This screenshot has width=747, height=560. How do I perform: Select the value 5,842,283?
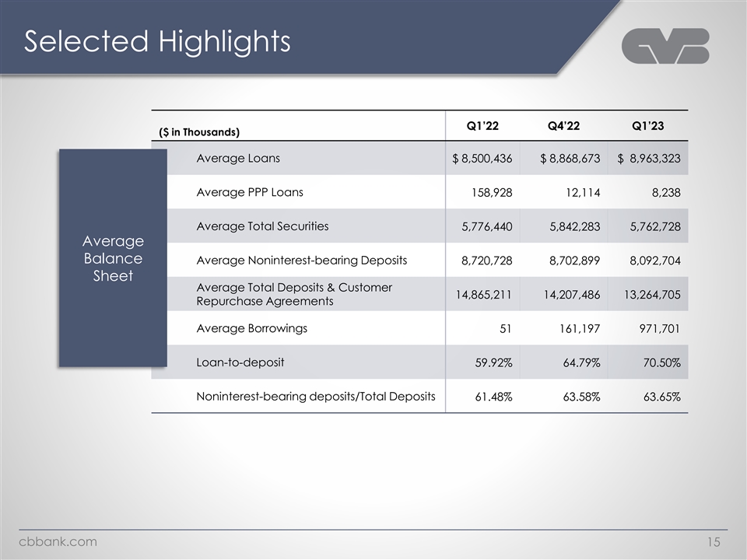point(575,226)
